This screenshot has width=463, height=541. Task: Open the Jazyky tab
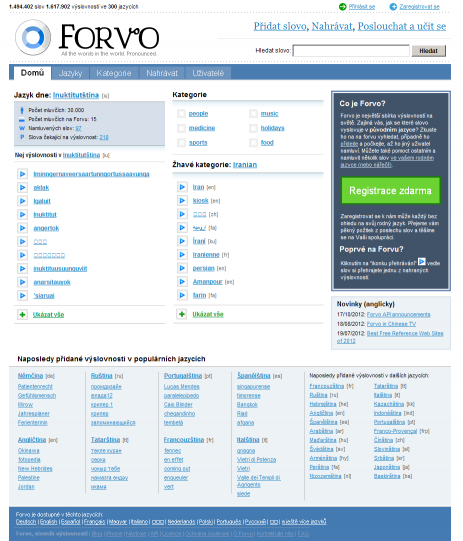click(x=70, y=73)
